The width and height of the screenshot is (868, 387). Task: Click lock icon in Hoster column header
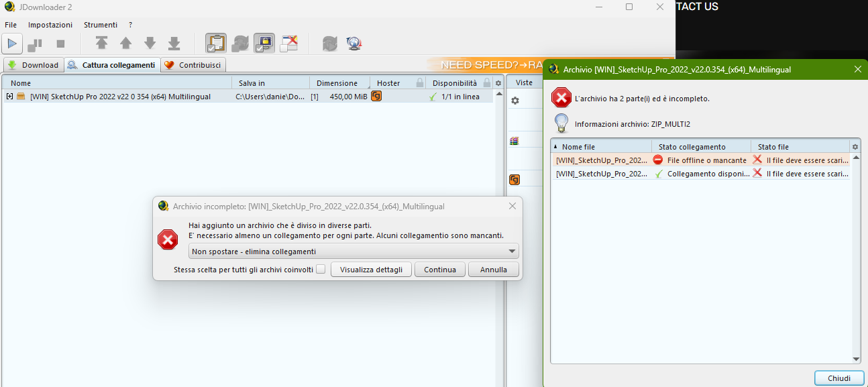click(x=420, y=83)
